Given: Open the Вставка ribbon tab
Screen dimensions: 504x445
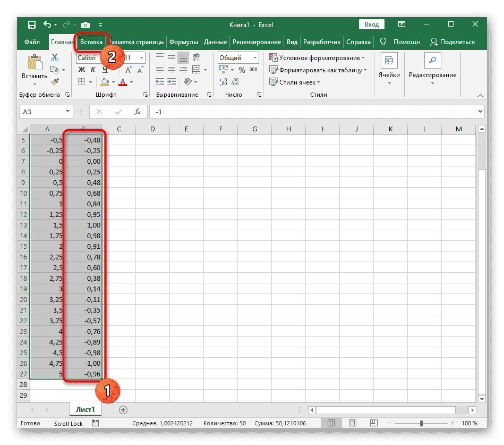Looking at the screenshot, I should (x=91, y=41).
